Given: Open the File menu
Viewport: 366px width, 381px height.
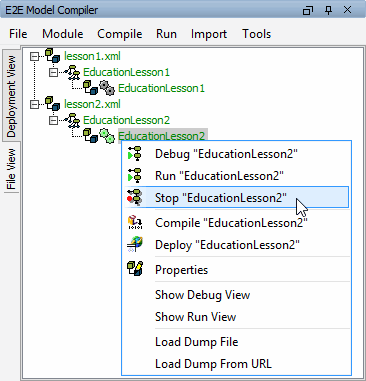Looking at the screenshot, I should (x=18, y=34).
